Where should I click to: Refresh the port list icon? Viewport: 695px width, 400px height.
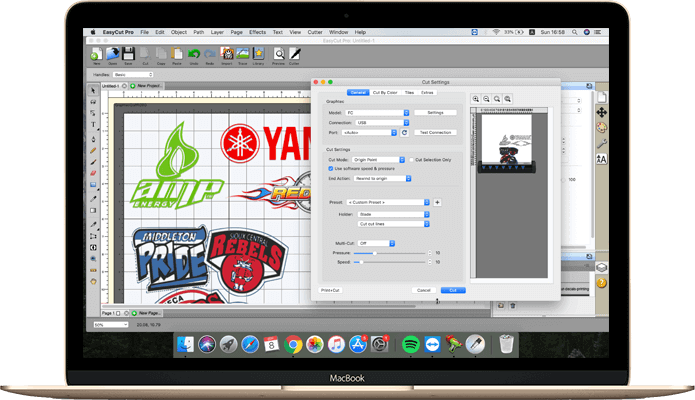tap(404, 132)
